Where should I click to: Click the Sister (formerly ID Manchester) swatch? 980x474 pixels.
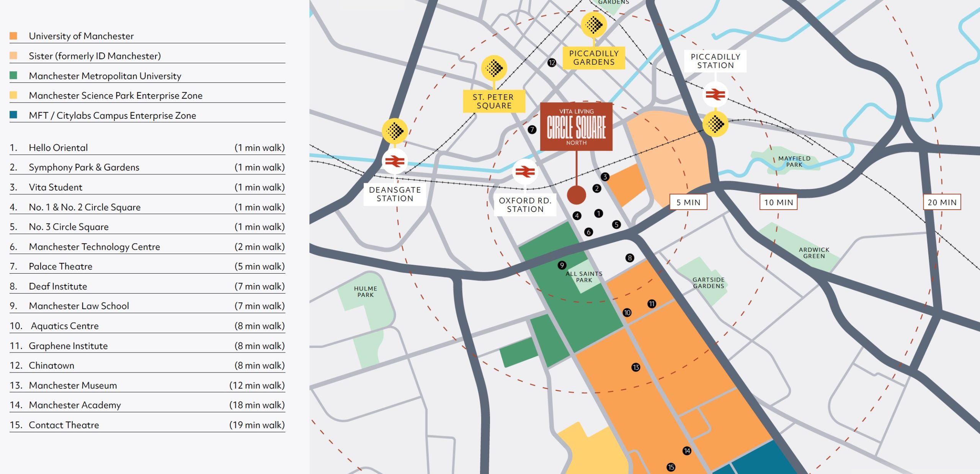[13, 56]
